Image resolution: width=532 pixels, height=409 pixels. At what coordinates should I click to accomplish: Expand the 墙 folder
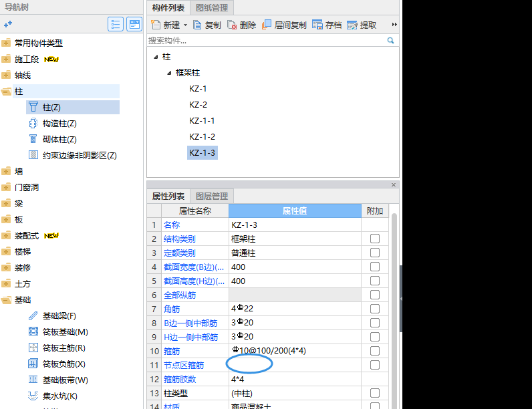[6, 172]
